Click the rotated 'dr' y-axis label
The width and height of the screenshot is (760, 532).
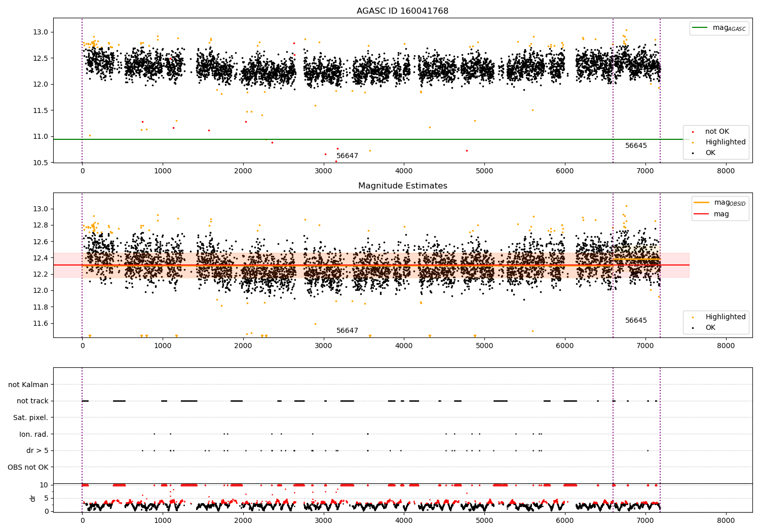point(33,498)
